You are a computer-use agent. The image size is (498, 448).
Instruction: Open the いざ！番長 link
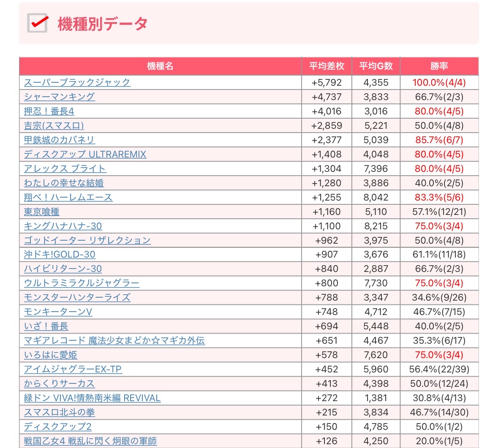pyautogui.click(x=46, y=326)
